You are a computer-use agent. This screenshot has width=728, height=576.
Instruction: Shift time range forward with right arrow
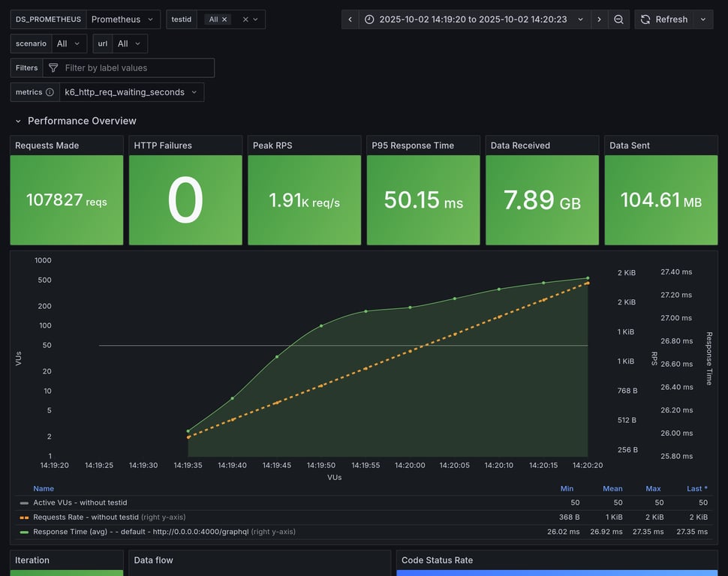599,19
